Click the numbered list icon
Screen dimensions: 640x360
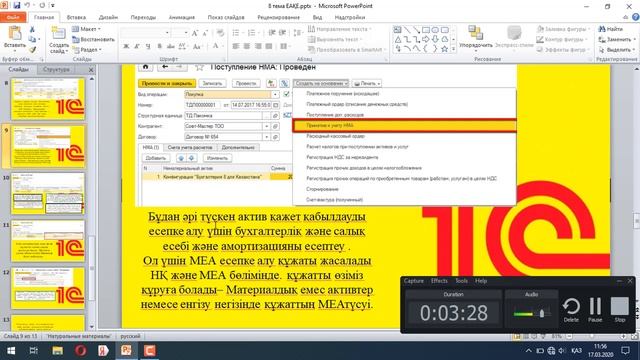(x=251, y=33)
